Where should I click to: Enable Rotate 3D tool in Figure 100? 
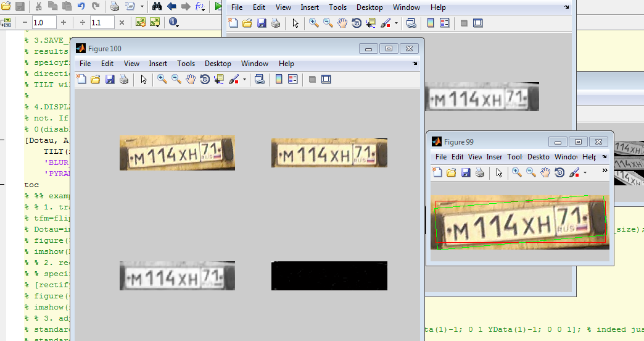tap(205, 79)
